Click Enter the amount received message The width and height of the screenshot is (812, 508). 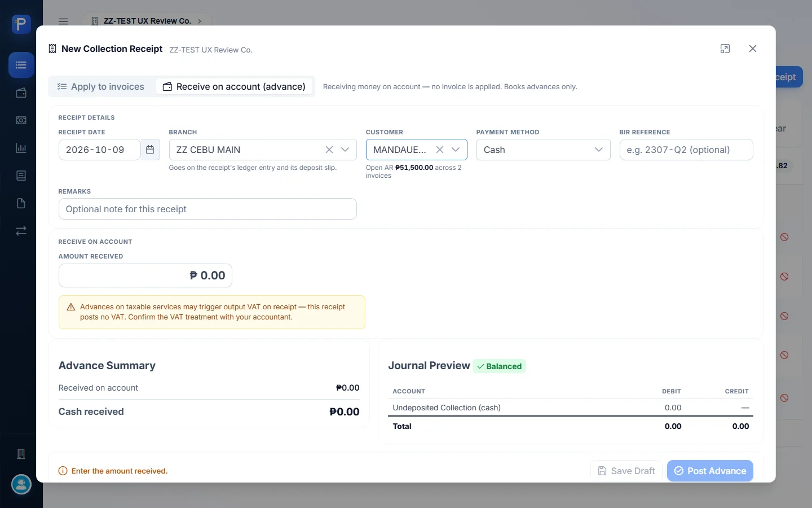pyautogui.click(x=120, y=471)
